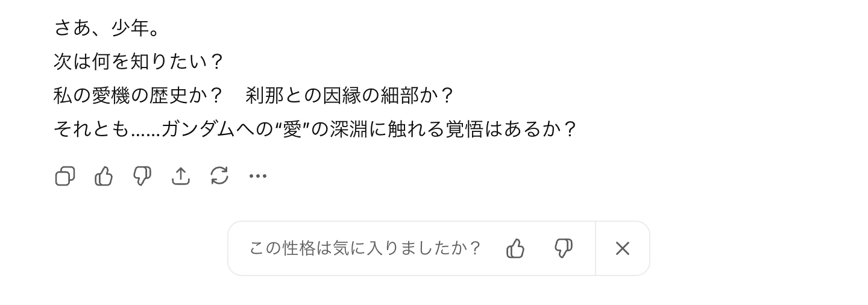This screenshot has height=305, width=868.
Task: Click the phrase '私の愛機の歴史か？'
Action: point(139,95)
